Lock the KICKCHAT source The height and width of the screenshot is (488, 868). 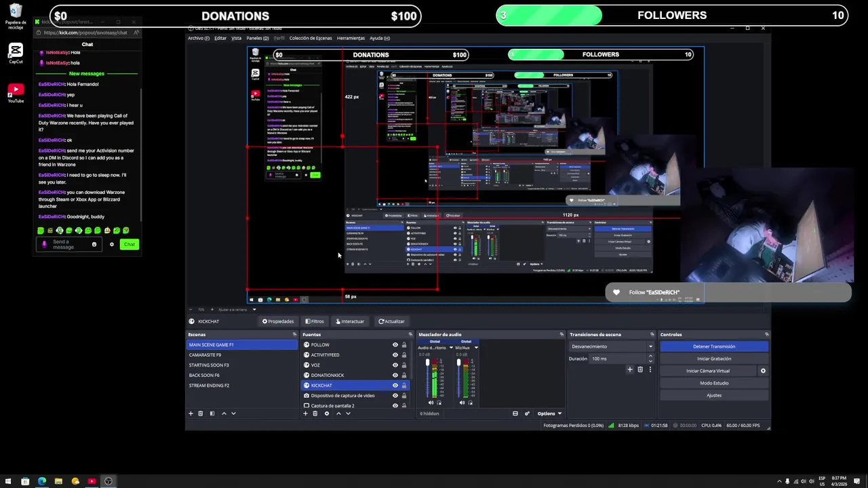(x=404, y=385)
